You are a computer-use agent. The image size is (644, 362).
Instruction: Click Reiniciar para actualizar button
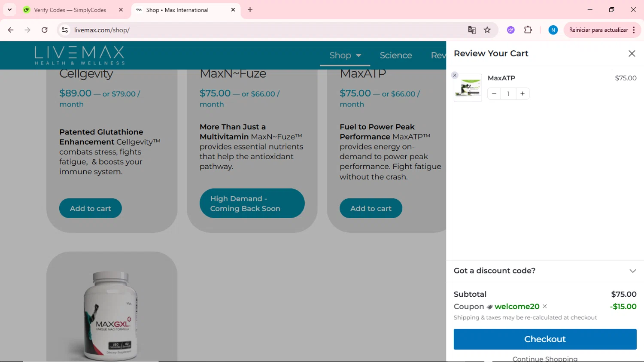pyautogui.click(x=598, y=30)
